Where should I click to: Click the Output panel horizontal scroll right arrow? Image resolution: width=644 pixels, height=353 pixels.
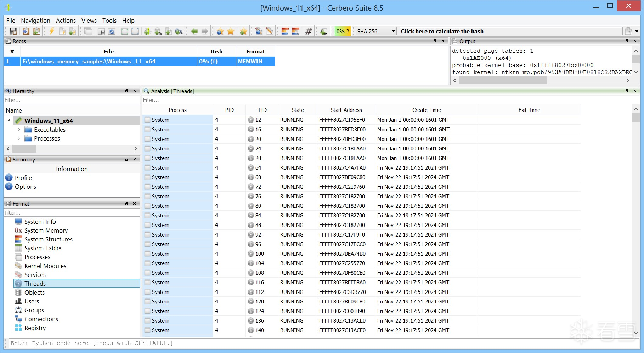click(627, 81)
